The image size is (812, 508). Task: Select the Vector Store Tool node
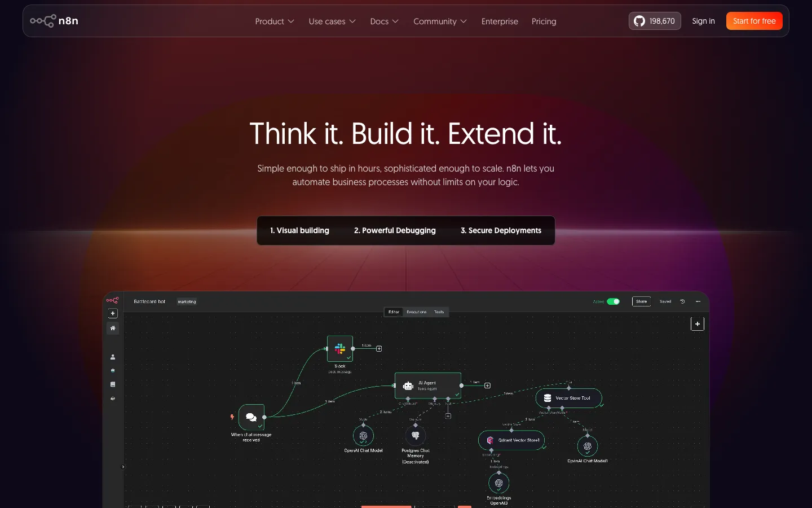coord(568,398)
